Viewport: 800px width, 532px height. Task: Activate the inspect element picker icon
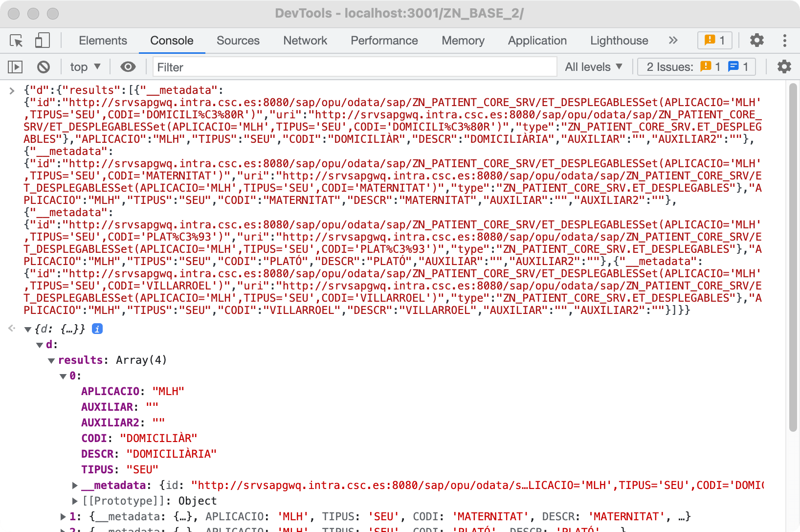pyautogui.click(x=16, y=41)
